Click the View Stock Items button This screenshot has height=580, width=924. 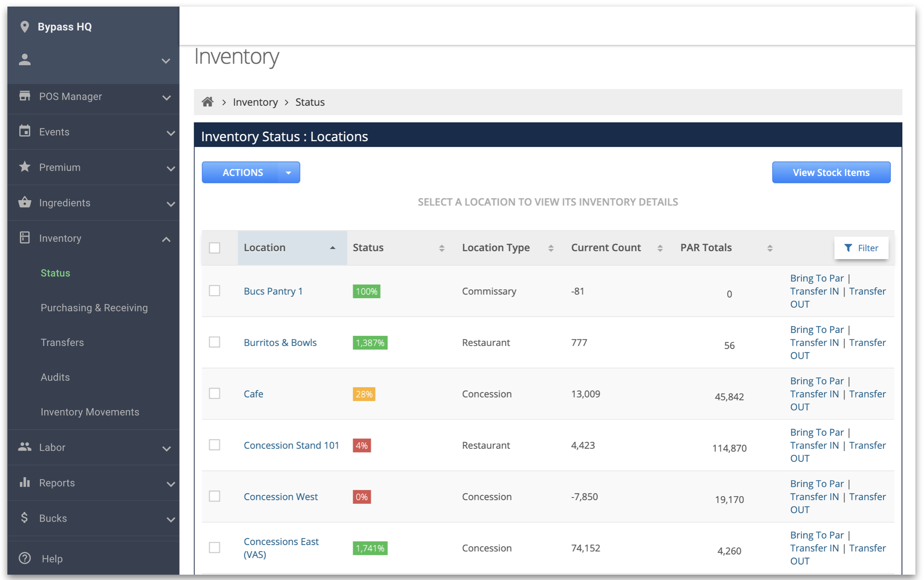(x=831, y=172)
